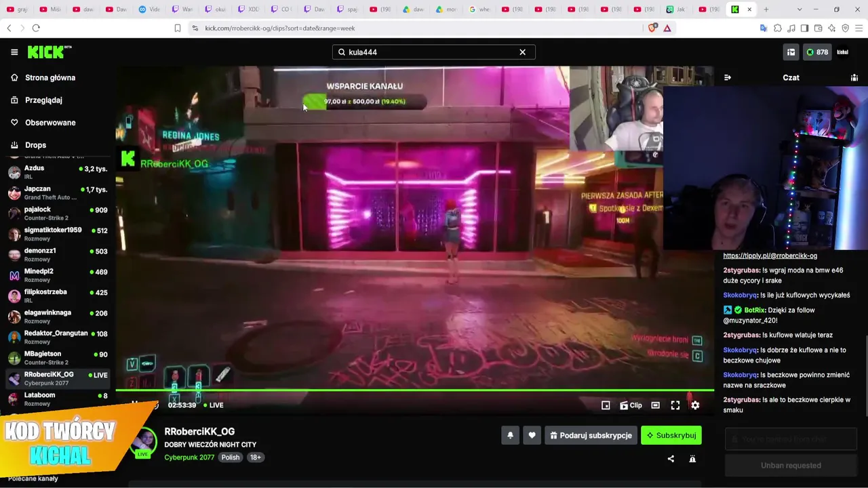The image size is (868, 488).
Task: Open the browser extensions puzzle icon
Action: (x=778, y=28)
